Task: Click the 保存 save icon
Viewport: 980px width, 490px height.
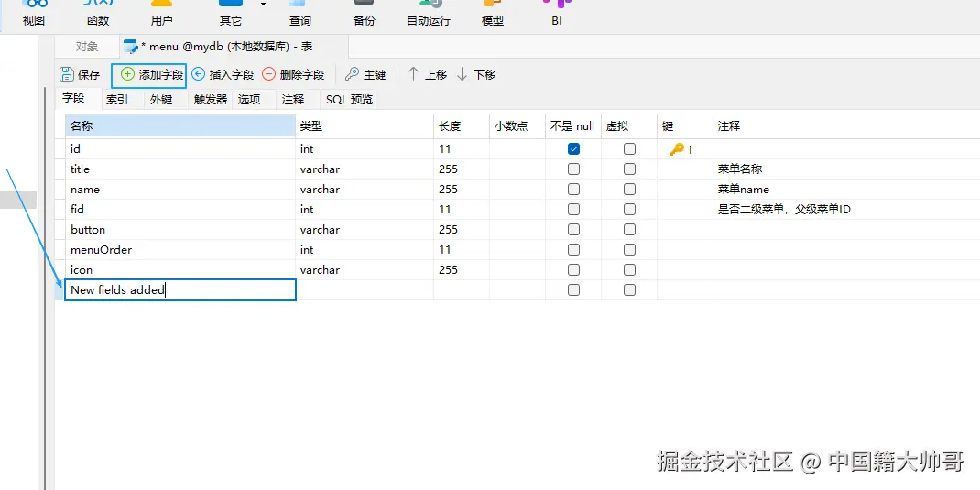Action: pyautogui.click(x=67, y=75)
